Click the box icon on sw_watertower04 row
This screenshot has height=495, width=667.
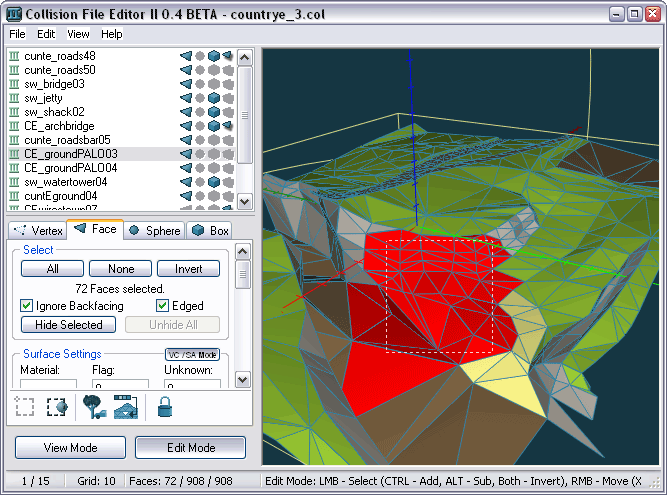214,182
